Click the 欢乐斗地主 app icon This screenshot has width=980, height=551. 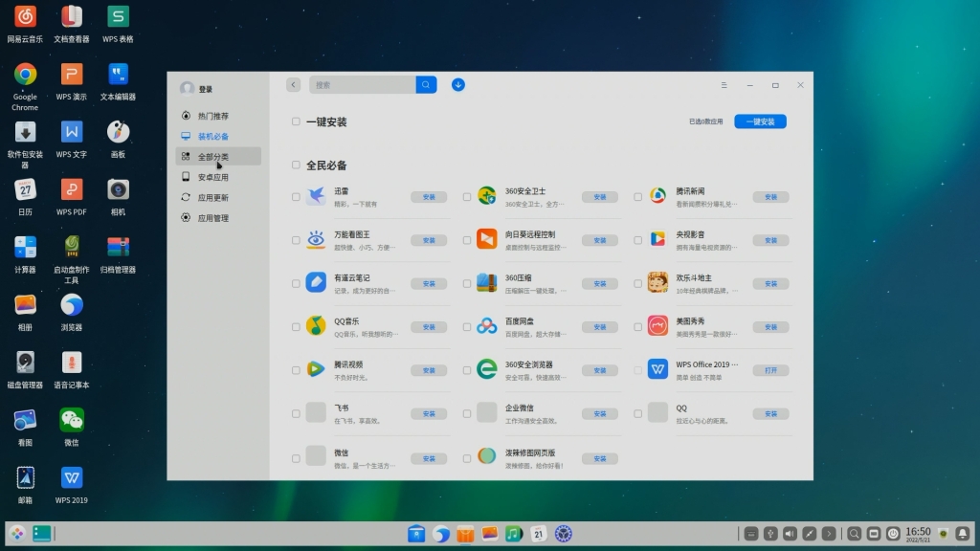tap(657, 282)
